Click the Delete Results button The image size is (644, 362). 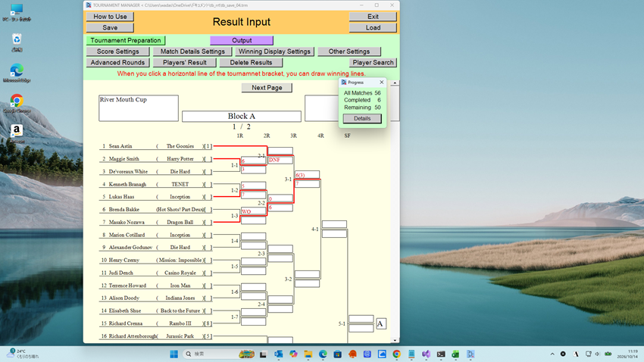[x=251, y=62]
